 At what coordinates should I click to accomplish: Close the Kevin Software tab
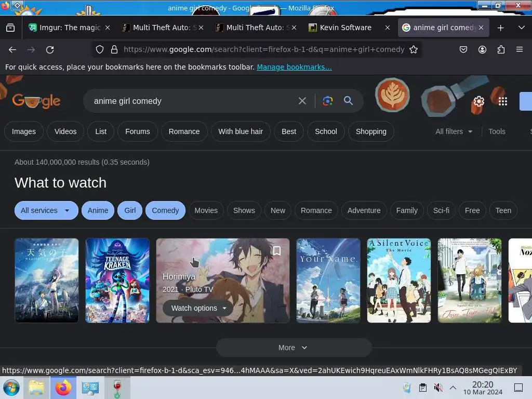tap(388, 28)
